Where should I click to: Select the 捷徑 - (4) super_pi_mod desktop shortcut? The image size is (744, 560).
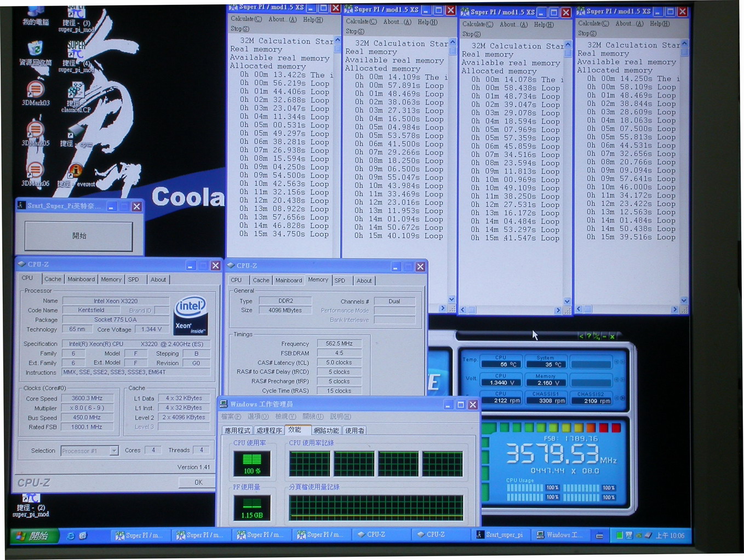pyautogui.click(x=76, y=57)
